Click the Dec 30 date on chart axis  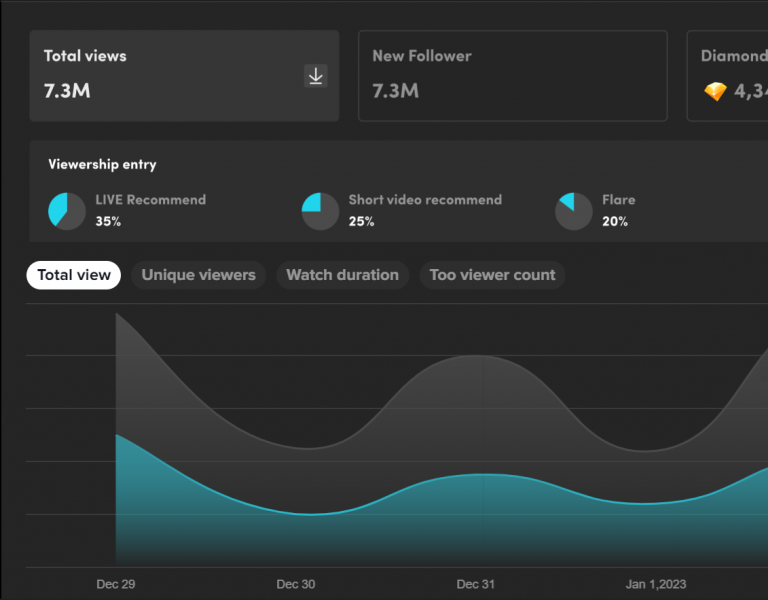pyautogui.click(x=296, y=584)
